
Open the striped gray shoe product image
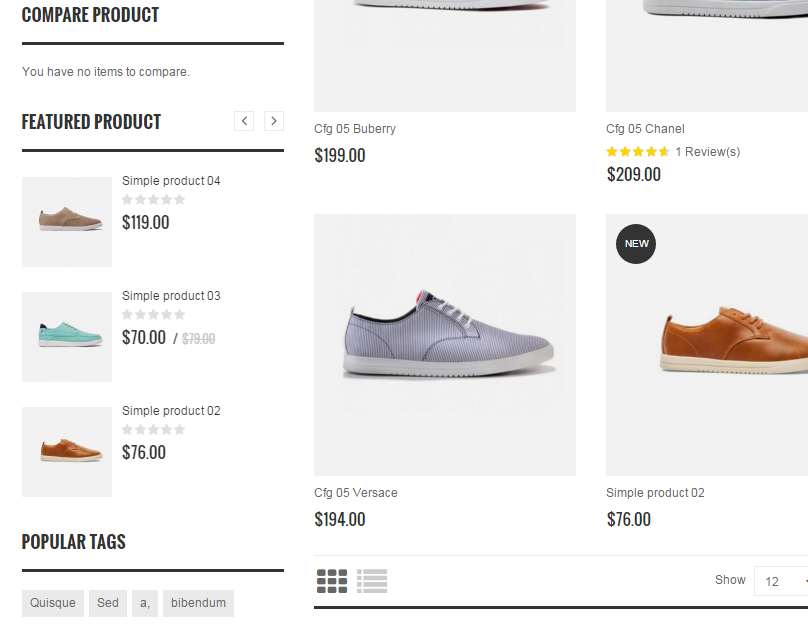click(445, 345)
